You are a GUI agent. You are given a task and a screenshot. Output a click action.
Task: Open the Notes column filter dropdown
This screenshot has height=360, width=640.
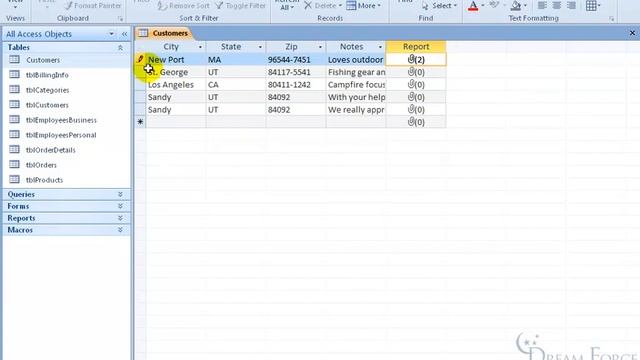tap(380, 47)
